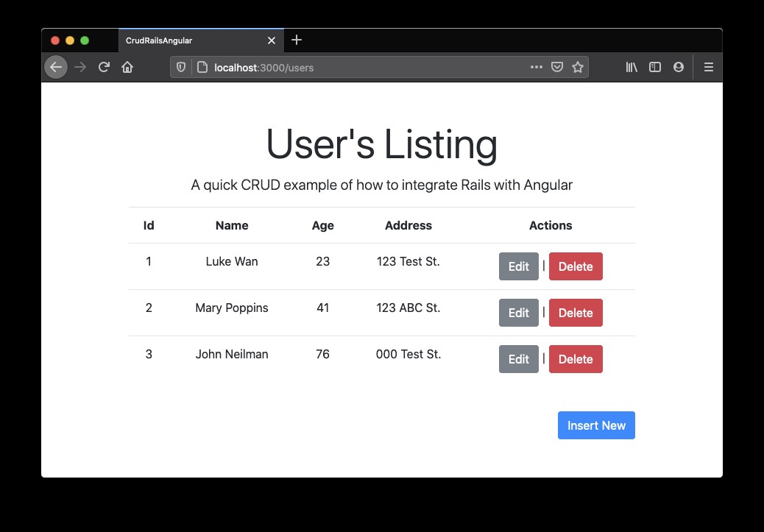The height and width of the screenshot is (532, 764).
Task: Open the account profile icon
Action: click(x=678, y=67)
